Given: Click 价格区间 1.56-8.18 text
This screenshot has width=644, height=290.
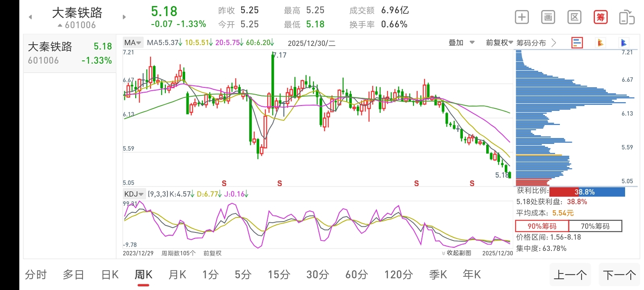Looking at the screenshot, I should coord(549,237).
